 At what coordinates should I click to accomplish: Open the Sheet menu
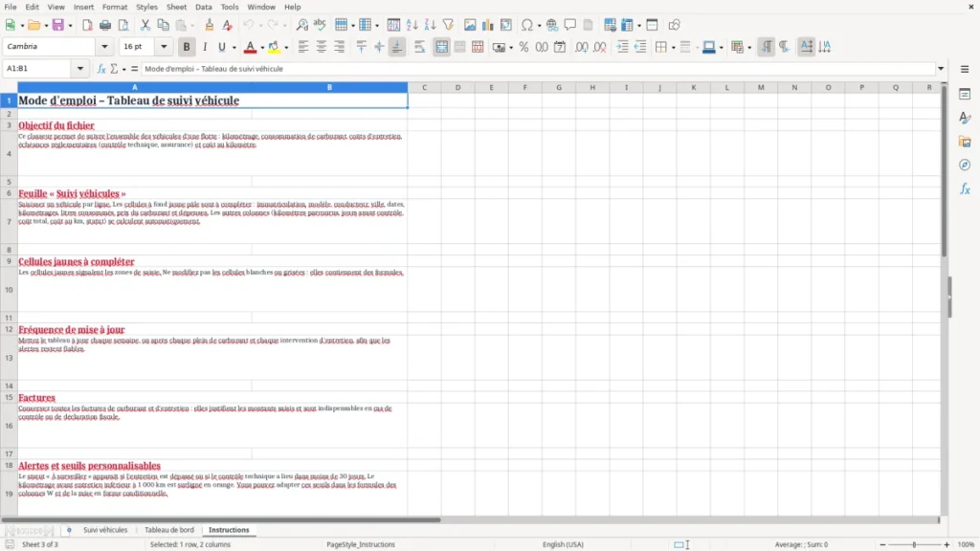pyautogui.click(x=176, y=7)
